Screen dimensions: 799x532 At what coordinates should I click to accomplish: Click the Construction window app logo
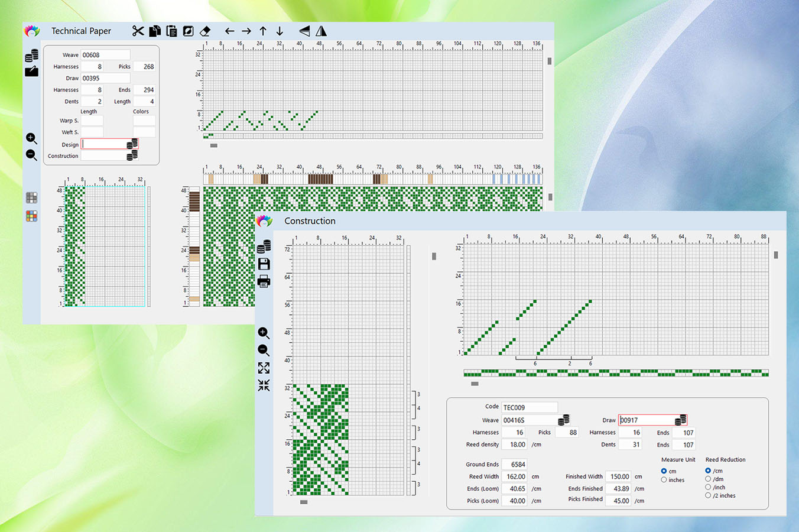(x=264, y=221)
